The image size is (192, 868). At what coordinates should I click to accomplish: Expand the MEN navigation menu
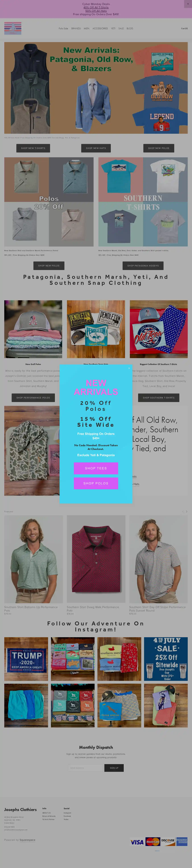86,28
